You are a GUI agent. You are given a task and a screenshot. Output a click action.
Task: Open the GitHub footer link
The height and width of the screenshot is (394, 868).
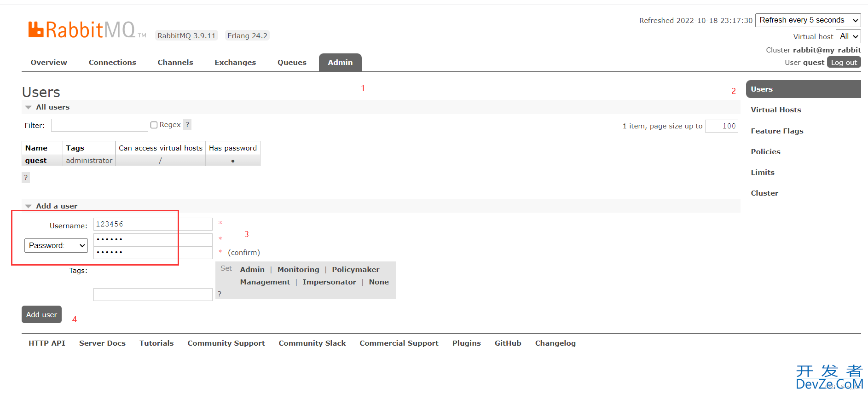tap(508, 343)
